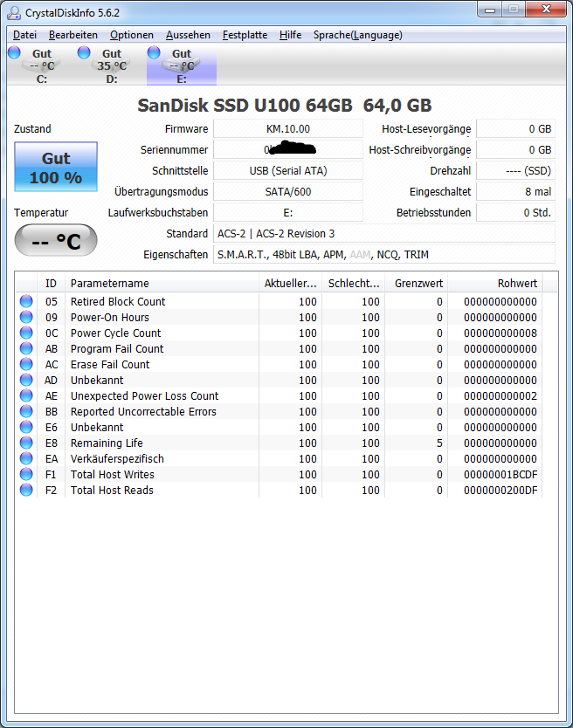573x728 pixels.
Task: Click the Host-Schreibvorgänge value 0 GB
Action: (516, 149)
